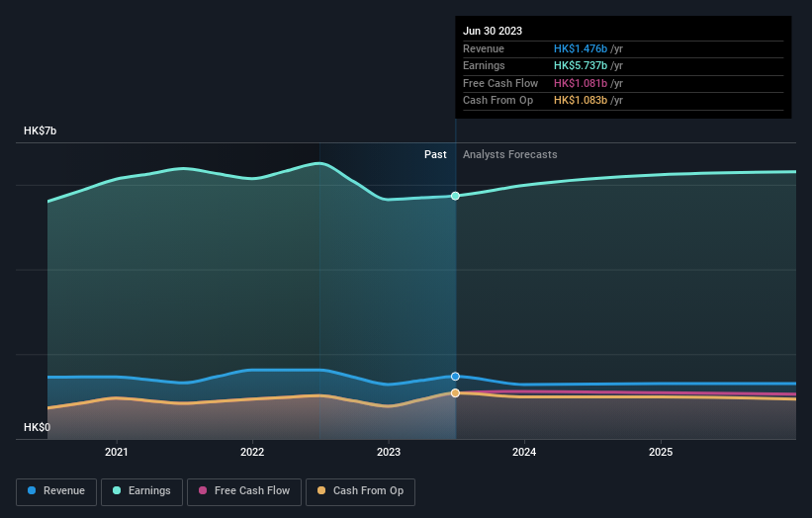Click the HK$1.083b cash from op value

(x=581, y=101)
